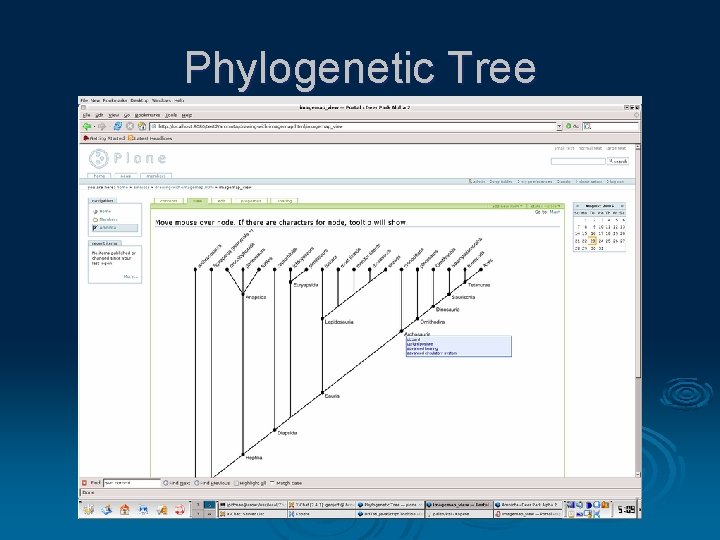Open the browser Edit menu

99,115
